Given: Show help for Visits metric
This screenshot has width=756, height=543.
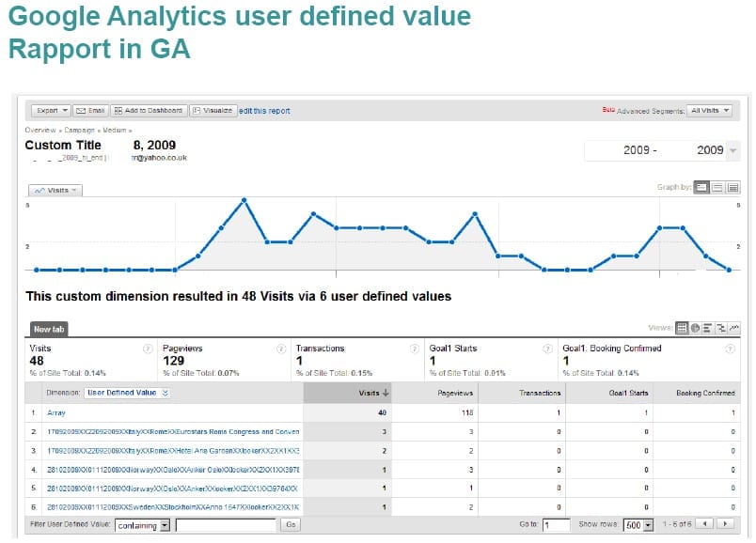Looking at the screenshot, I should click(x=148, y=349).
